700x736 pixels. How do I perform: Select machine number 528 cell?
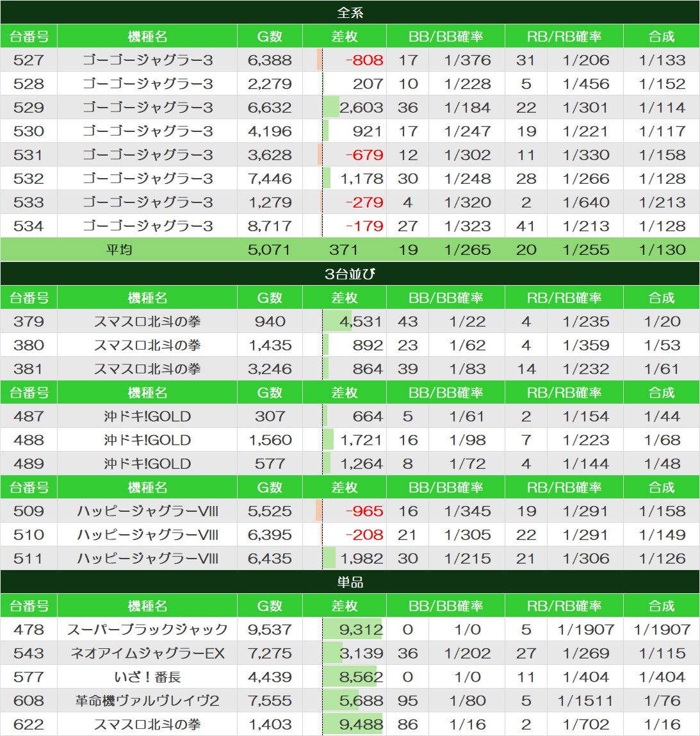(29, 83)
